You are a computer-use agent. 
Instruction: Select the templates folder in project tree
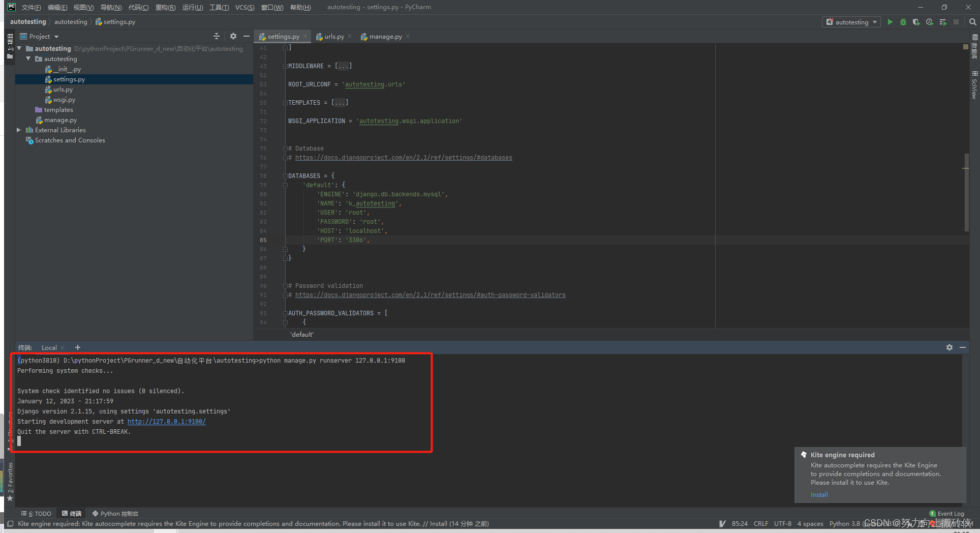[58, 110]
